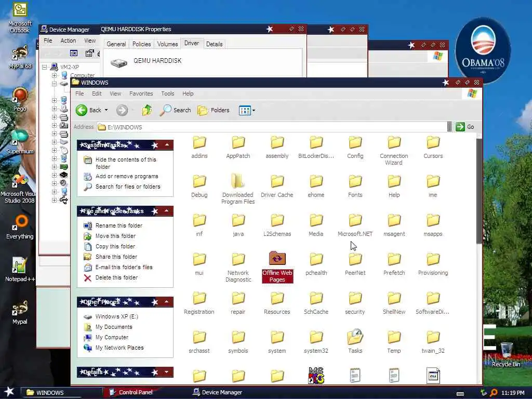Image resolution: width=532 pixels, height=399 pixels.
Task: Launch Mypal desktop shortcut
Action: (x=20, y=312)
